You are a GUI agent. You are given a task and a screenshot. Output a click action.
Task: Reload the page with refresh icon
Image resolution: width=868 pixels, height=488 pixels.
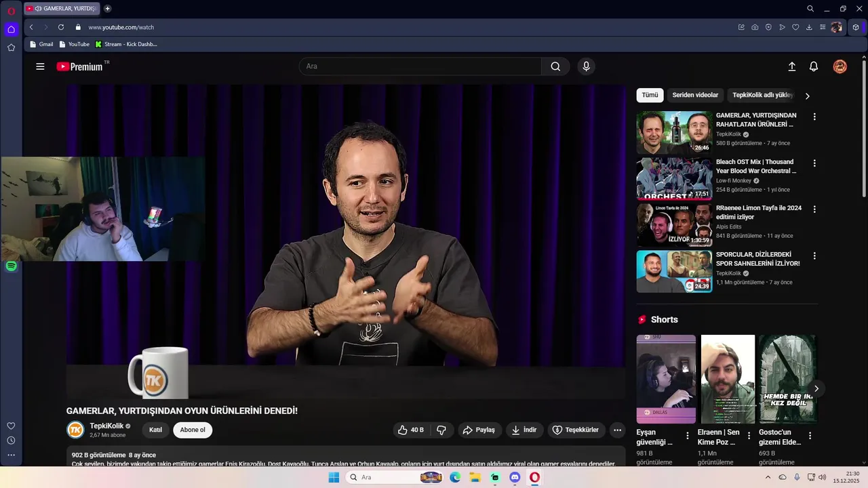pos(61,27)
